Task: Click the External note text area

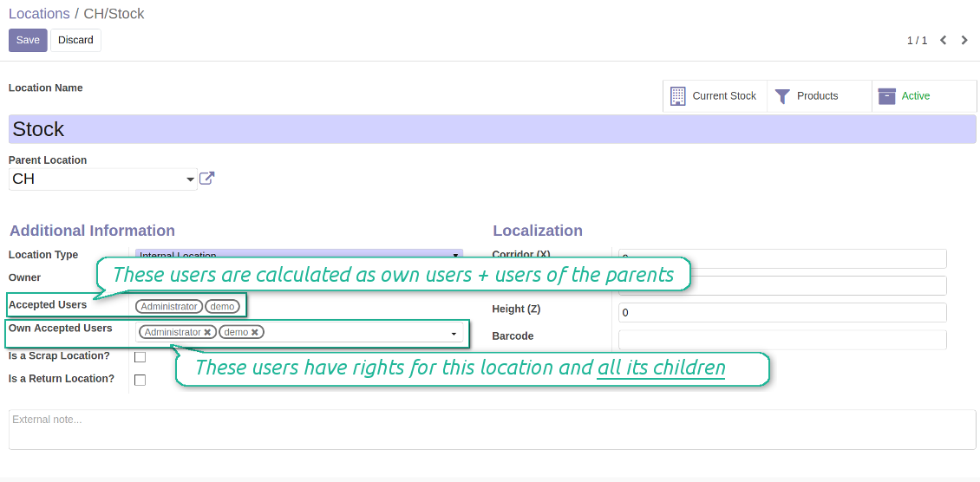Action: pos(492,429)
